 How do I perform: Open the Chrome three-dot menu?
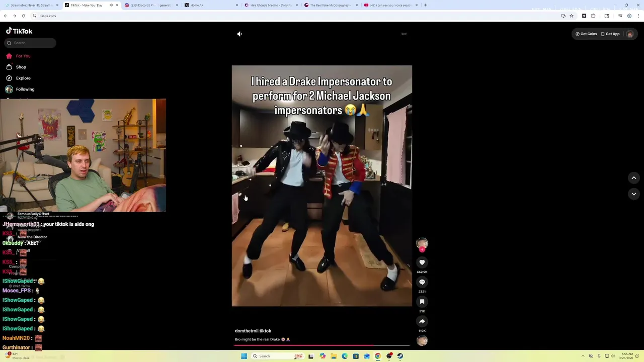coord(638,16)
